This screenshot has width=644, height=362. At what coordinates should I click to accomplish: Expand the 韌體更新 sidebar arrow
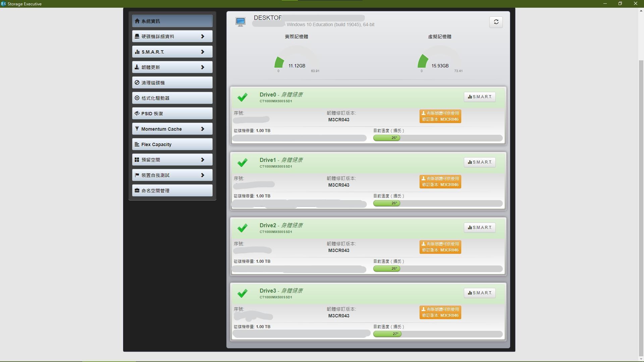pos(203,67)
